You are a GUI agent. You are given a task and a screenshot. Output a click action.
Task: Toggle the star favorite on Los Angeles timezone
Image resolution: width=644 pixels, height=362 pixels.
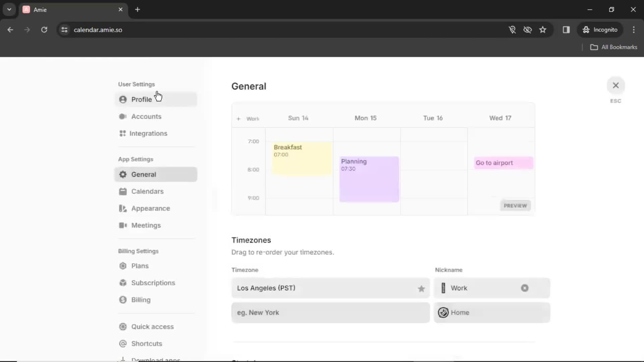click(x=421, y=288)
